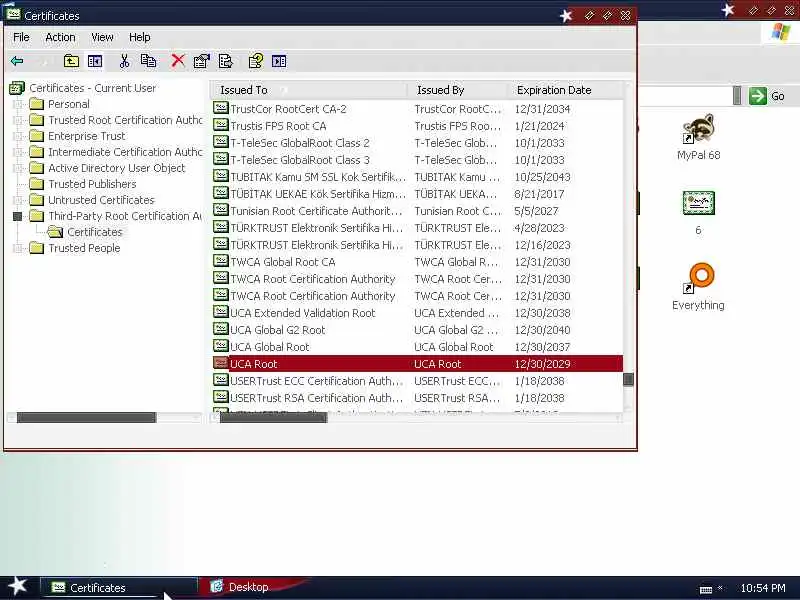800x600 pixels.
Task: Open Properties toolbar icon
Action: pyautogui.click(x=202, y=61)
